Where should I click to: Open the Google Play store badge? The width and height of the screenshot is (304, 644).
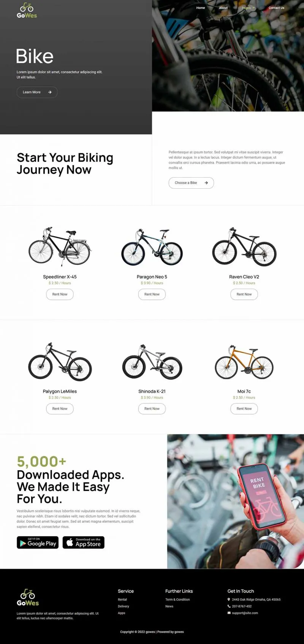click(x=38, y=542)
